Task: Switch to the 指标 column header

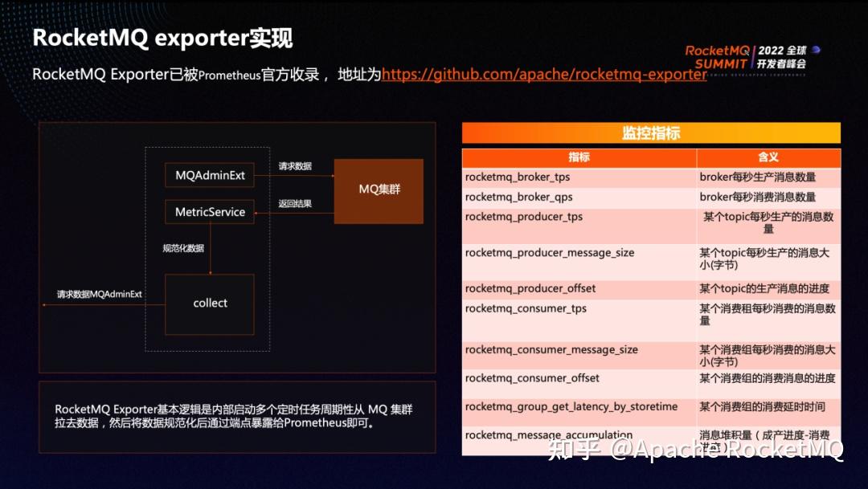Action: coord(579,157)
